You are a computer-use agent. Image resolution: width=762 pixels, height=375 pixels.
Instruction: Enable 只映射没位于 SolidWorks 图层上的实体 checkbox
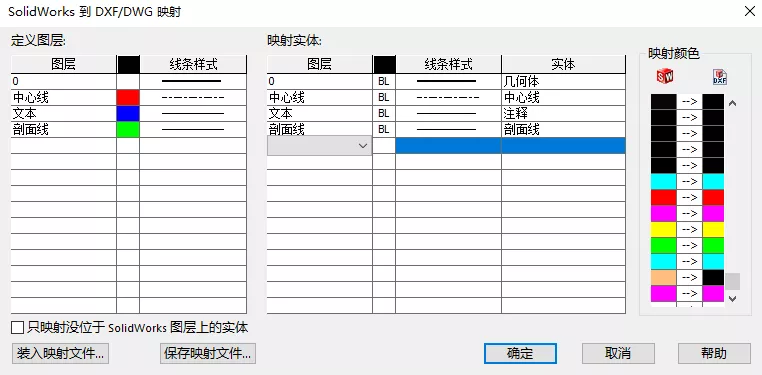17,328
